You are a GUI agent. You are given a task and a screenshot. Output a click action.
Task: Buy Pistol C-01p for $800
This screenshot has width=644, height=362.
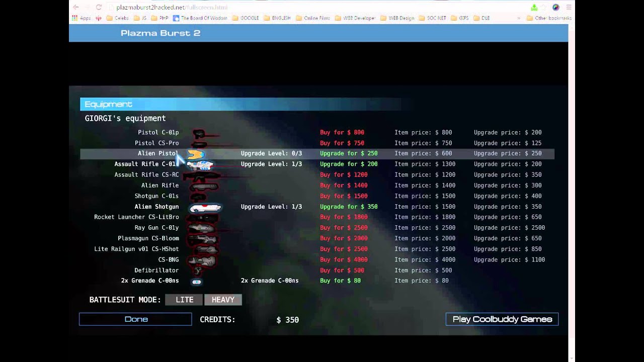pos(342,133)
